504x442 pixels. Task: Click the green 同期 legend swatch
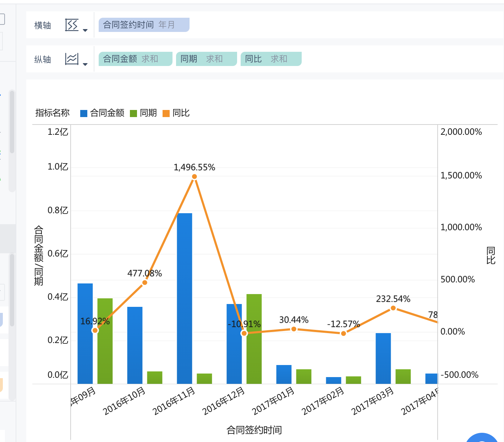point(133,114)
